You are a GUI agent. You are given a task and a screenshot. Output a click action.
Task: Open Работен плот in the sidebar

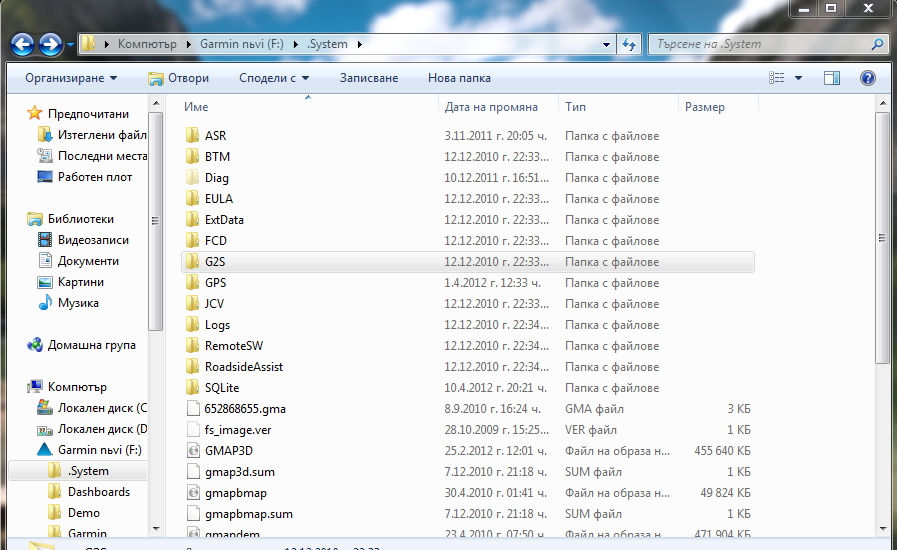click(x=95, y=177)
